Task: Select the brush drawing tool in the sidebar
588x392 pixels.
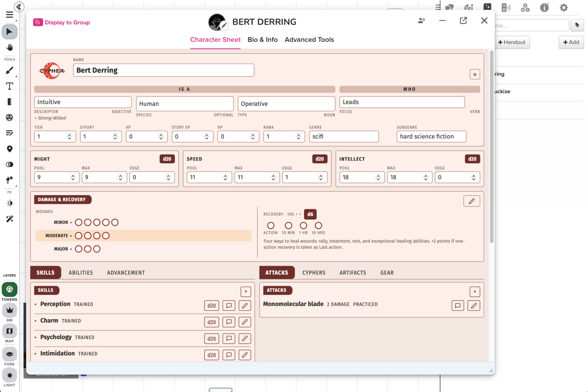Action: coord(10,70)
